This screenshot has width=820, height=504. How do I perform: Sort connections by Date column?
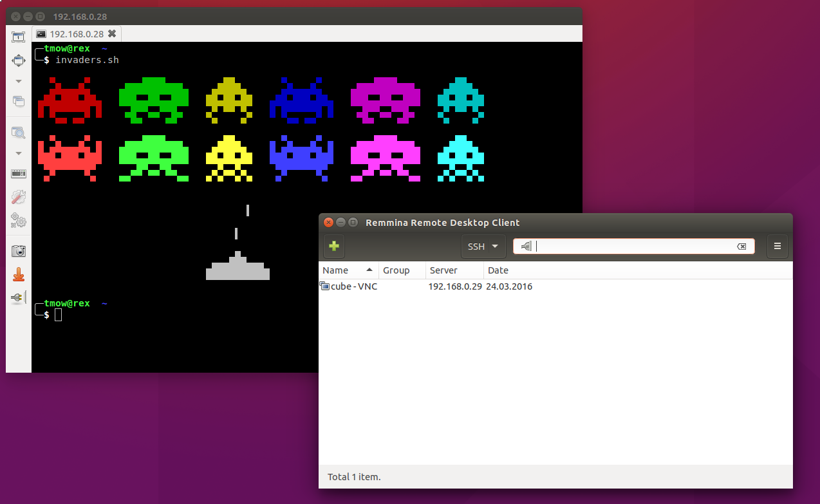(x=638, y=270)
